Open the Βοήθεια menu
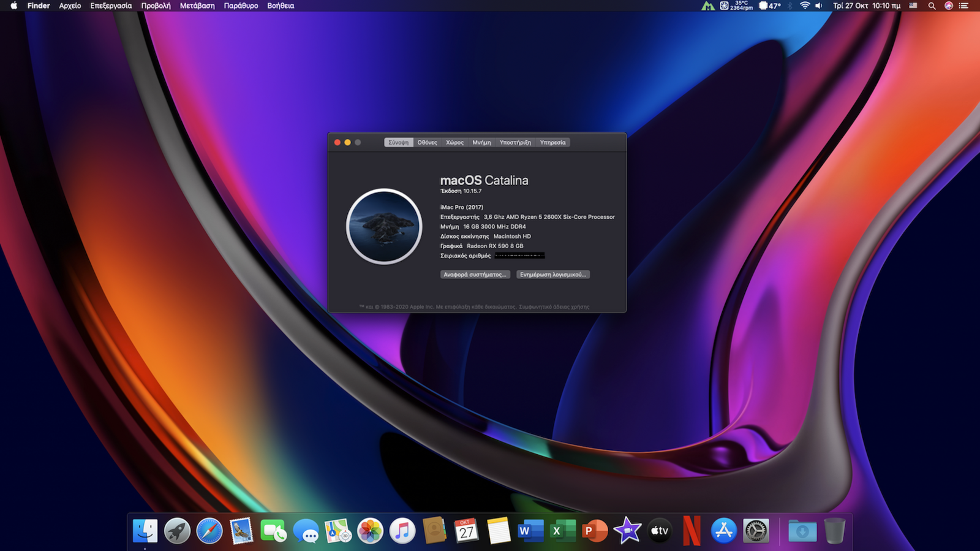 tap(281, 6)
